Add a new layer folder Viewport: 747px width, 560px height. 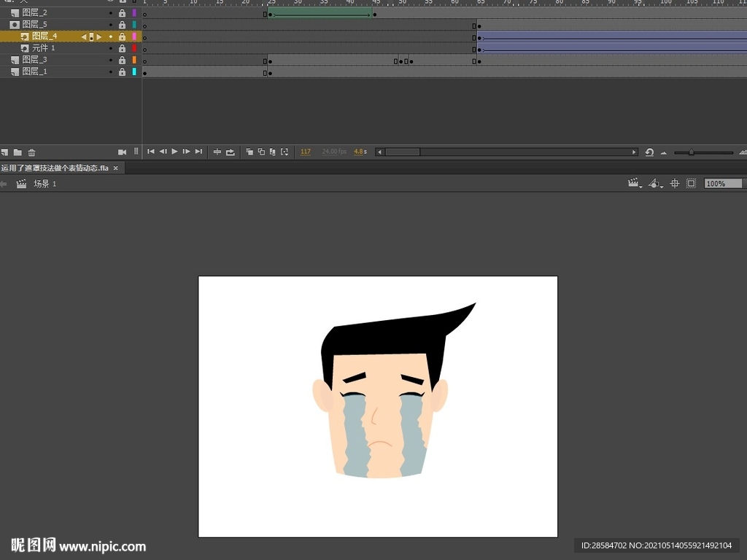coord(18,152)
